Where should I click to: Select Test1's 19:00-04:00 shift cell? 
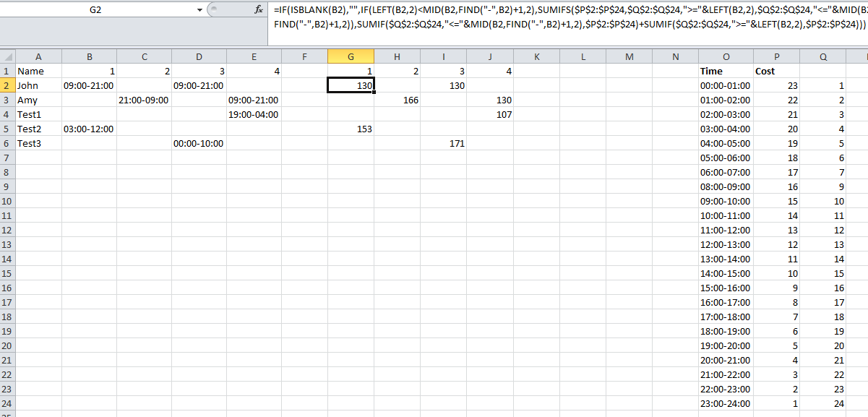254,114
